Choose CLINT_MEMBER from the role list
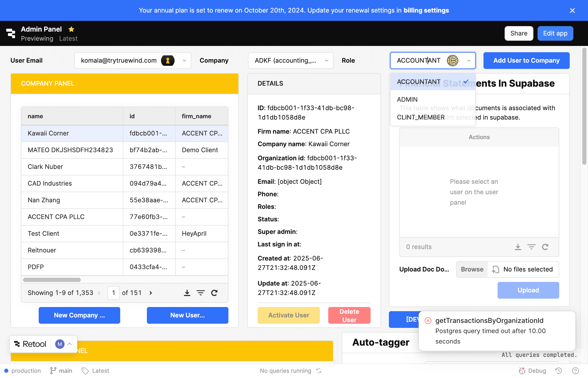 (421, 117)
